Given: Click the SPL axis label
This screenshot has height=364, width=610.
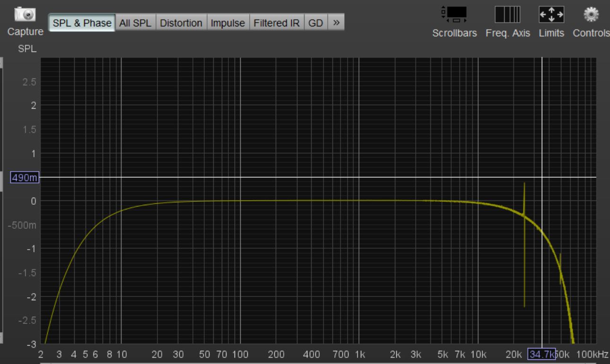Looking at the screenshot, I should point(27,49).
